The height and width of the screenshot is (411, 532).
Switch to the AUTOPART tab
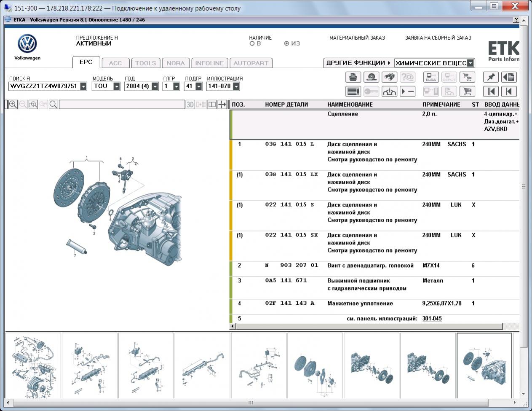(251, 63)
